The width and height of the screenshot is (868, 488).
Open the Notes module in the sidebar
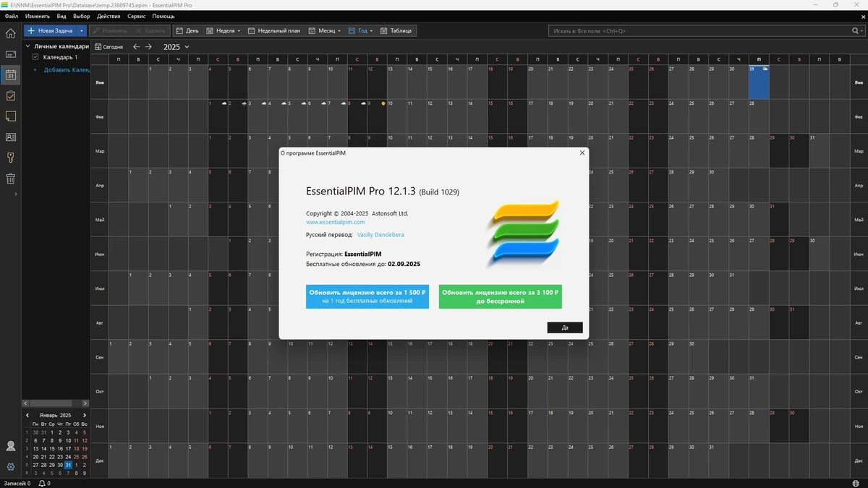(x=10, y=116)
